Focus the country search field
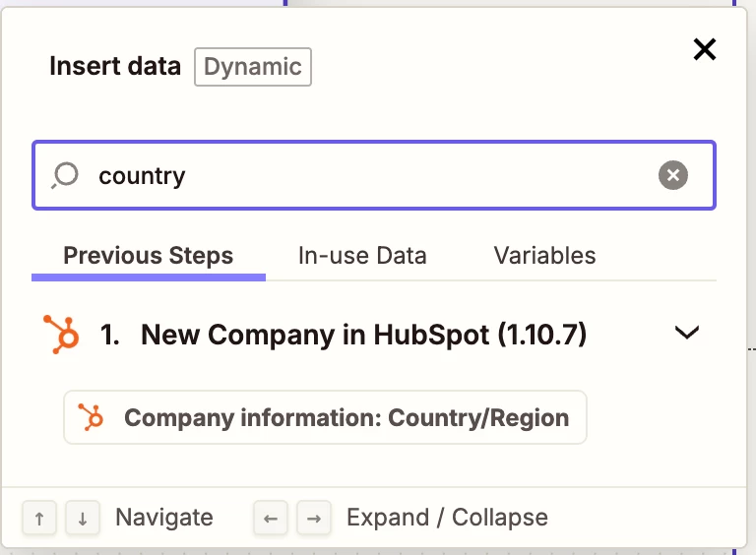 click(x=374, y=175)
